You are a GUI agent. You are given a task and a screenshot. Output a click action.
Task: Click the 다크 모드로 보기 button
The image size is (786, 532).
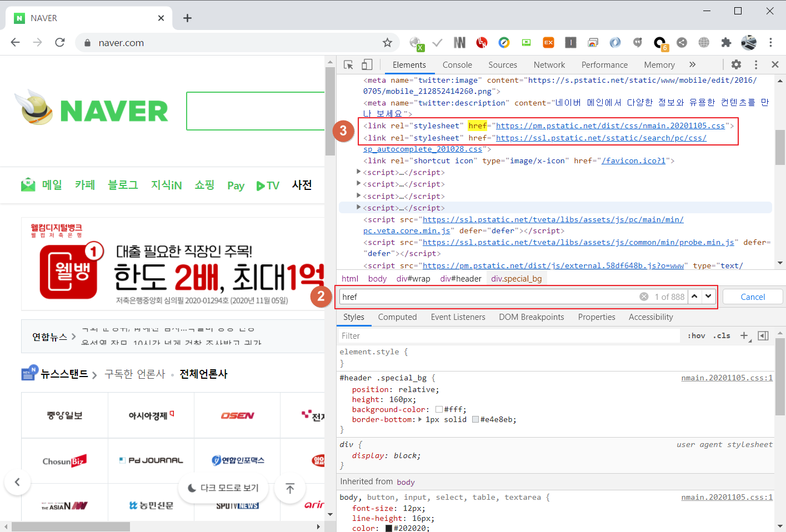point(223,488)
